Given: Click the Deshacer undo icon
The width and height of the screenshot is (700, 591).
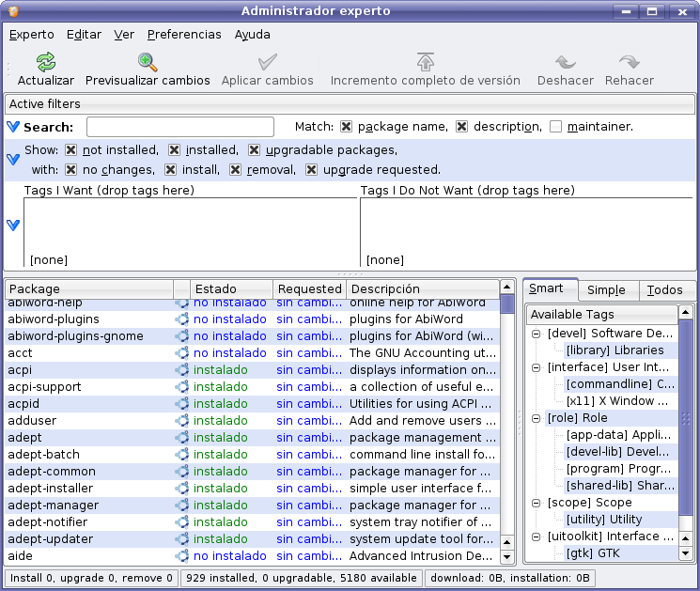Looking at the screenshot, I should click(566, 62).
